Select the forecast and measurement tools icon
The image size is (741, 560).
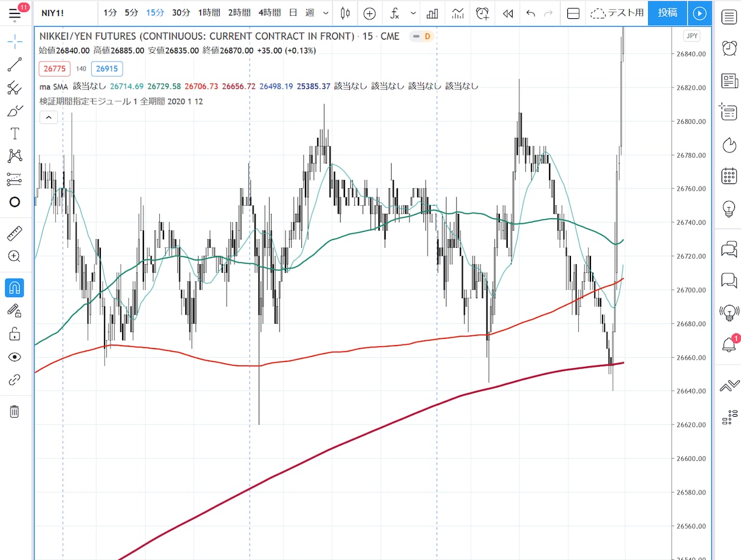pos(15,179)
